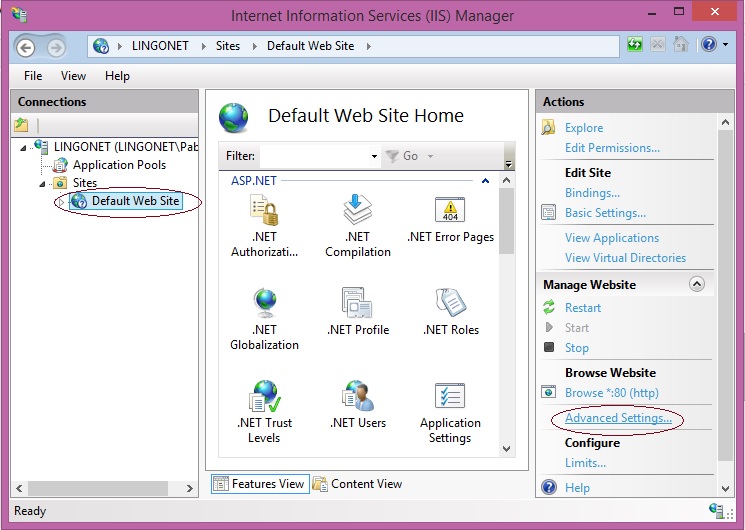Select Default Web Site tree item

point(126,201)
